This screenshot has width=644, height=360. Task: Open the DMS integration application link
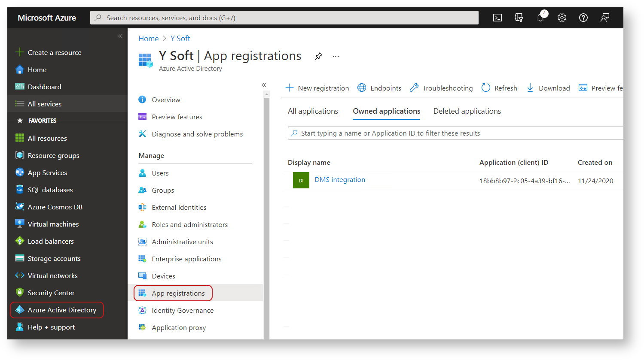(340, 180)
